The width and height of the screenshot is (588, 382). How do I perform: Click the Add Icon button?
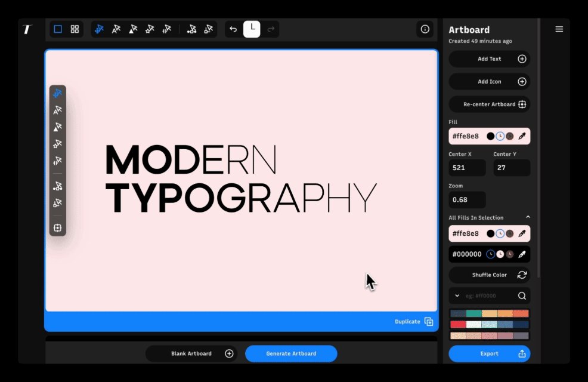(490, 81)
